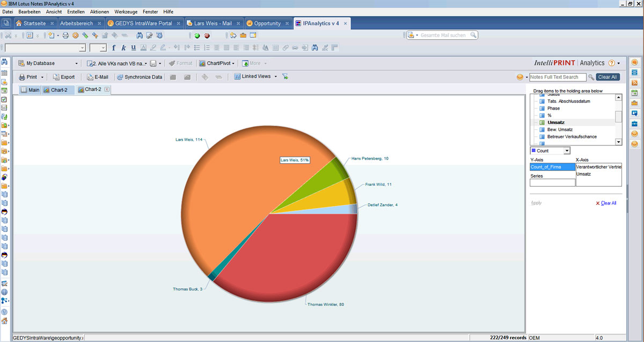Click the Print icon in the top toolbar
This screenshot has width=644, height=342.
point(65,35)
